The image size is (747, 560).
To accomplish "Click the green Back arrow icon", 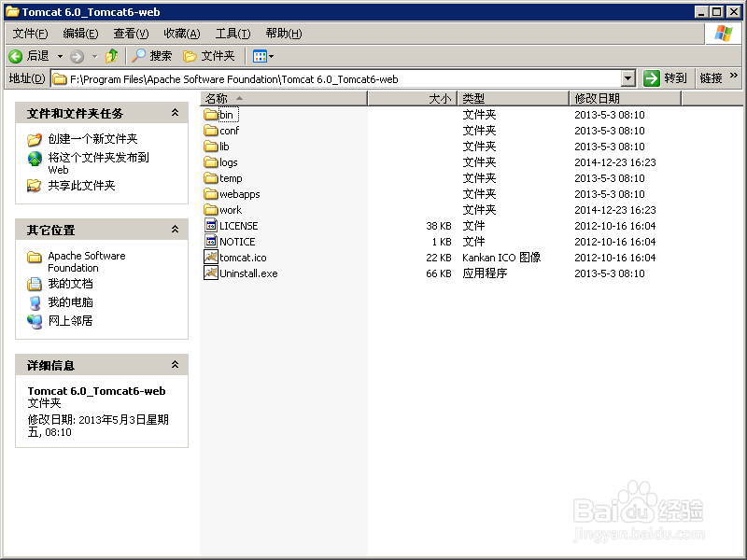I will coord(15,56).
